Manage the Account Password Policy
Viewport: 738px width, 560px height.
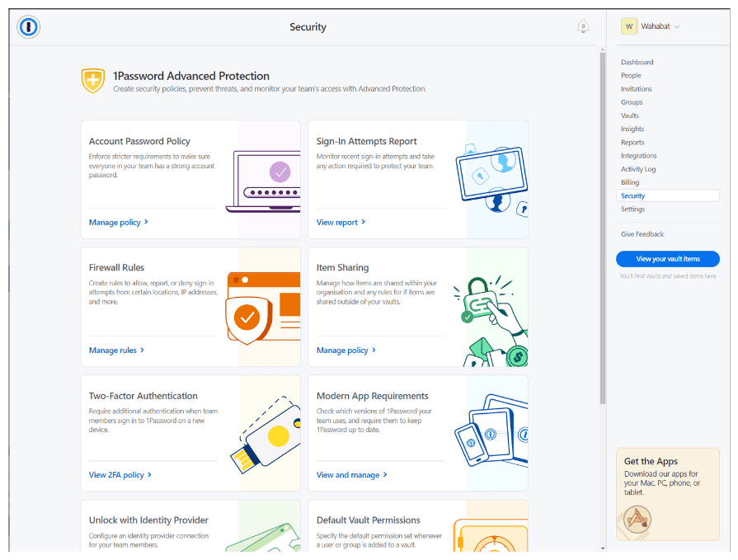coord(115,222)
